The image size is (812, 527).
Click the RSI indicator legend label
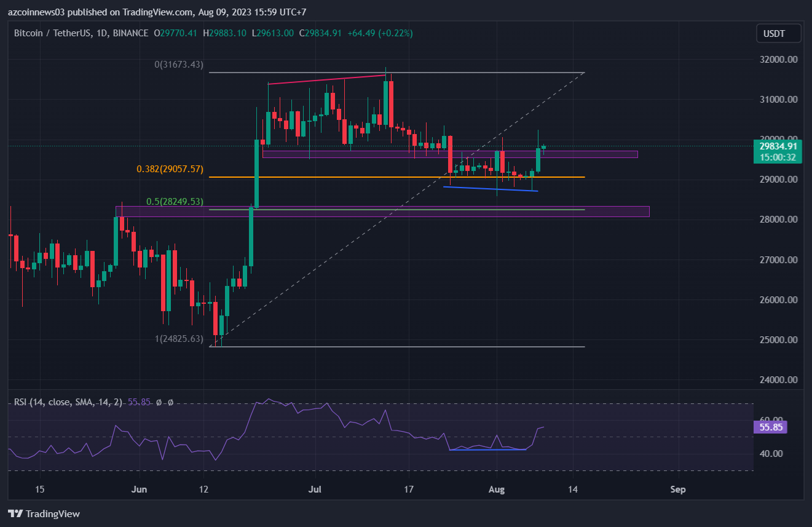[68, 402]
